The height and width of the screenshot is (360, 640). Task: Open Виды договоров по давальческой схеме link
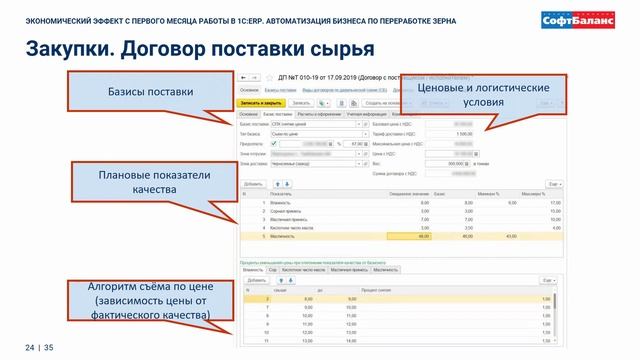(x=344, y=90)
